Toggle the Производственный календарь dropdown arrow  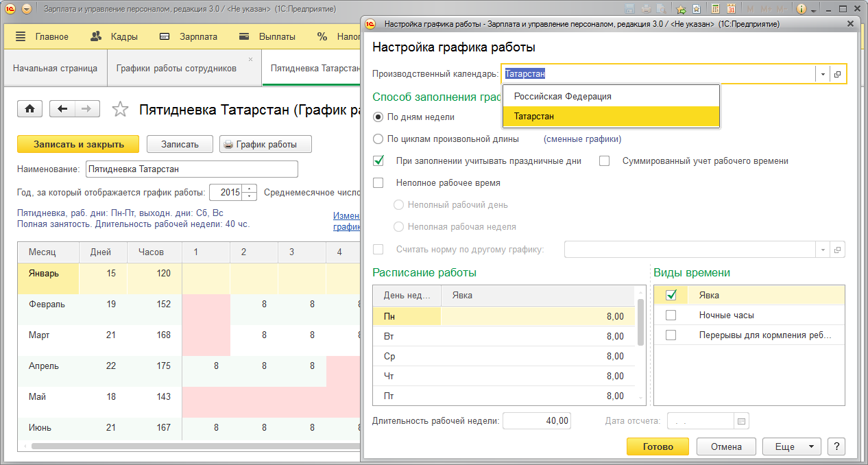[x=822, y=74]
